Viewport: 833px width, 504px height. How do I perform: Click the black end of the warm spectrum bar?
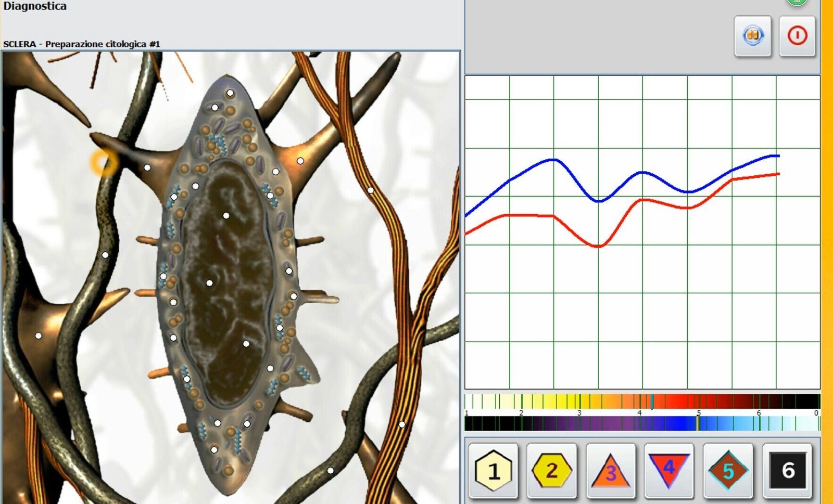(804, 401)
